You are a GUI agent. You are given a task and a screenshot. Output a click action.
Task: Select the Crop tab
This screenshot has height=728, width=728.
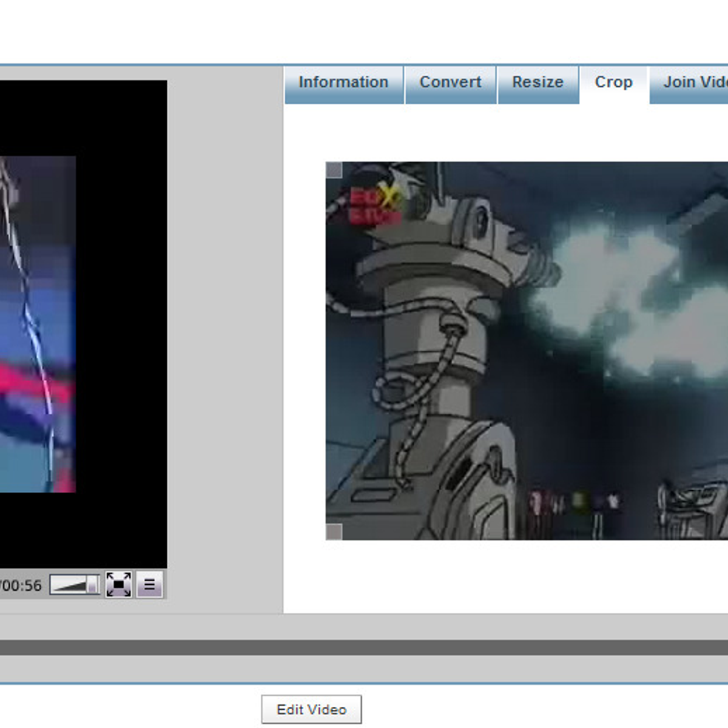click(614, 84)
